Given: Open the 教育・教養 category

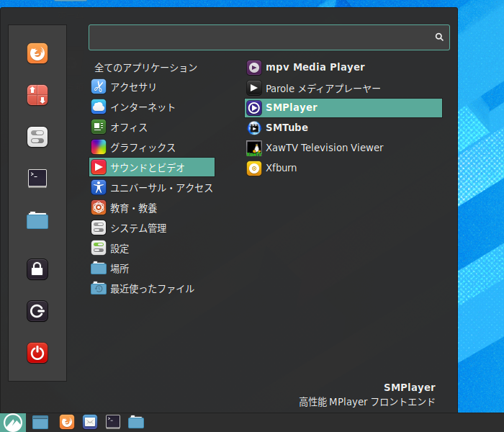Looking at the screenshot, I should coord(152,208).
